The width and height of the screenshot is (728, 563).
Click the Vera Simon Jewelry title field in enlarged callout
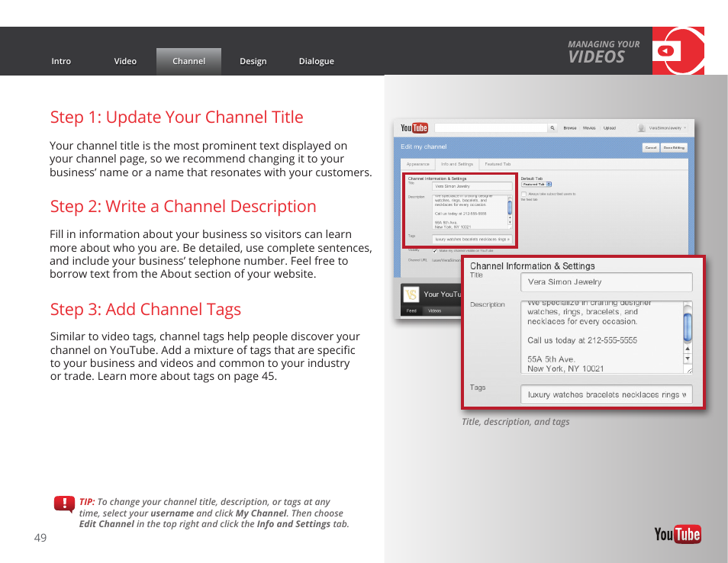607,281
